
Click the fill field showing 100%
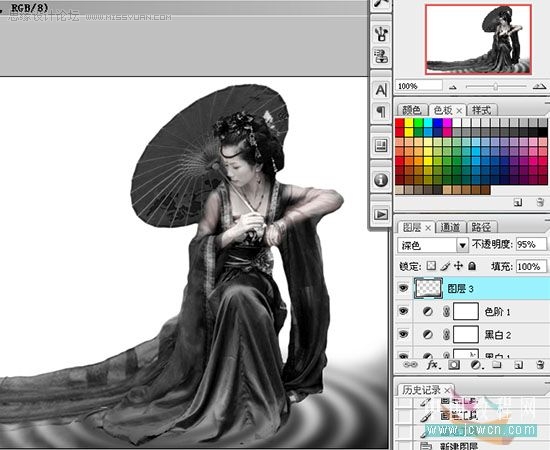pyautogui.click(x=531, y=267)
